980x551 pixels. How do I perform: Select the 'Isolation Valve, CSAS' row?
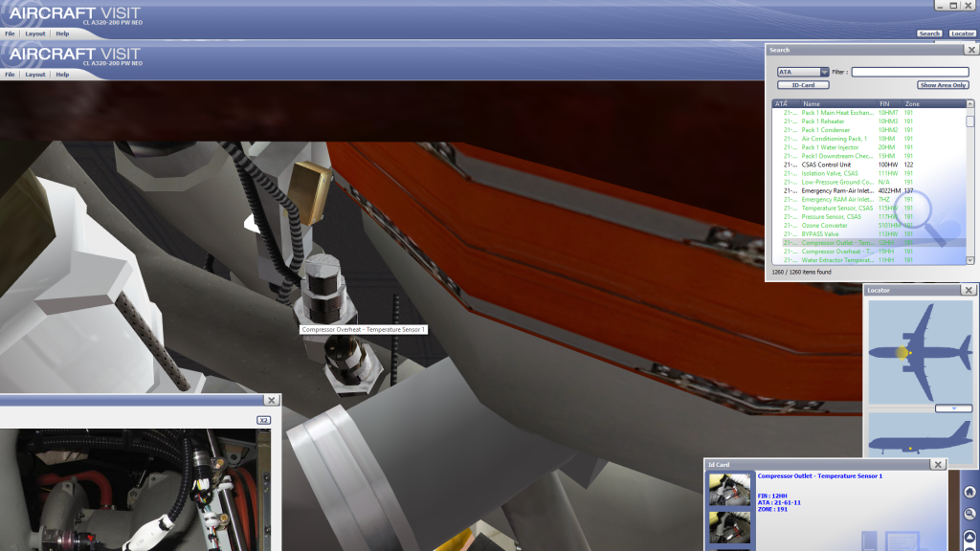tap(869, 174)
